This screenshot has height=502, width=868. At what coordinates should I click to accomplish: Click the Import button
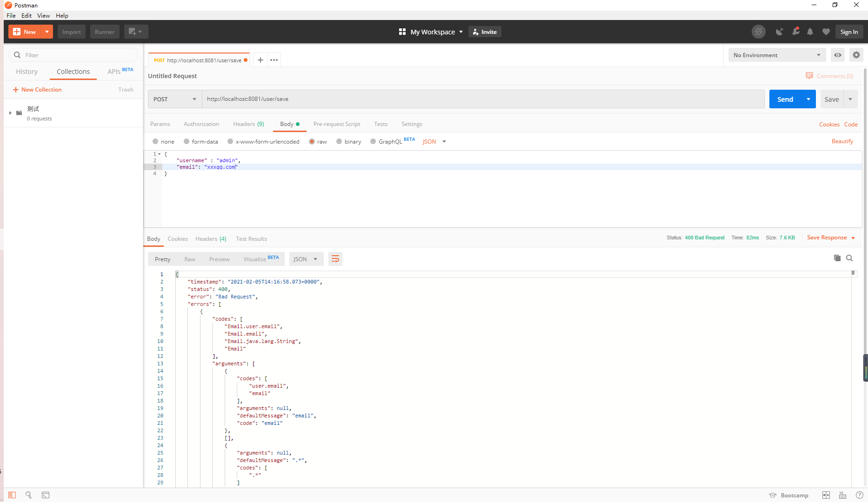72,32
